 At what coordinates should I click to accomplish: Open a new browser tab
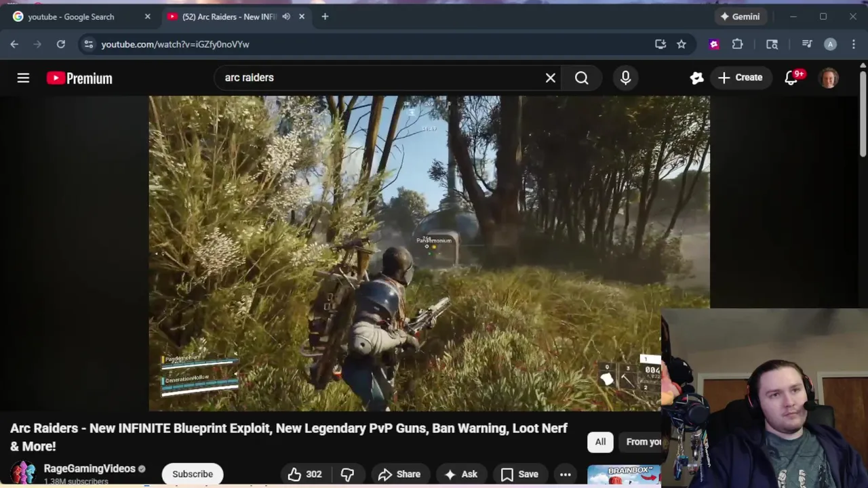325,17
